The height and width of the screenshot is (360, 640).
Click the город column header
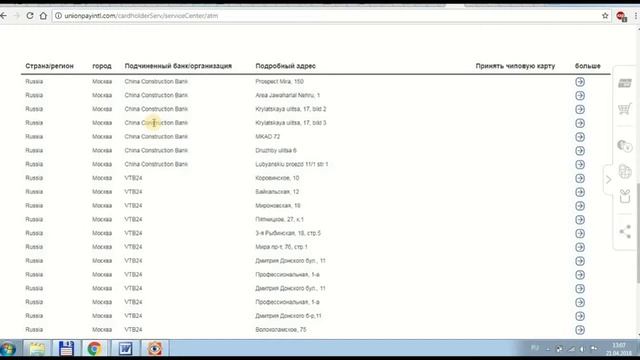pyautogui.click(x=102, y=66)
